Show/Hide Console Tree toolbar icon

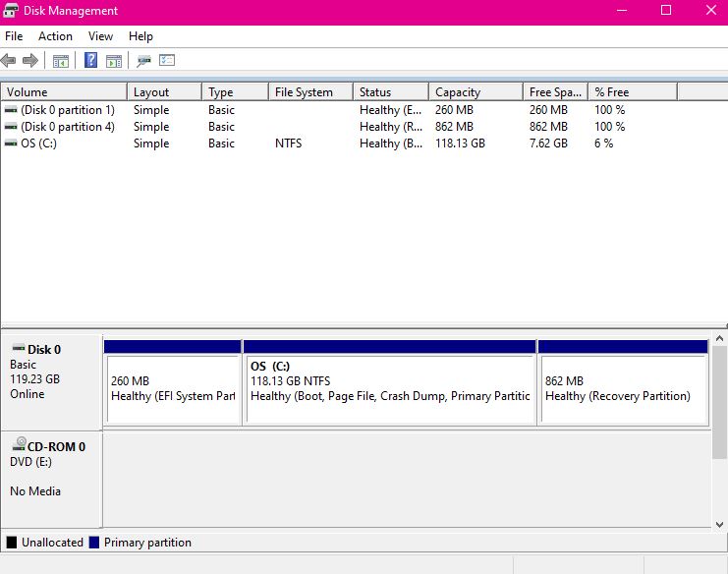[x=61, y=61]
